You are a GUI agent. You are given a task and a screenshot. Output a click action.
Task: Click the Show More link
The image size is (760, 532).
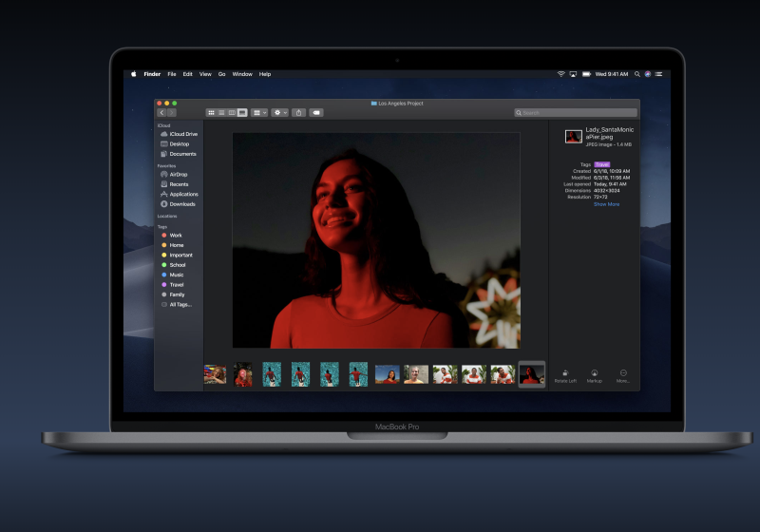pos(606,204)
